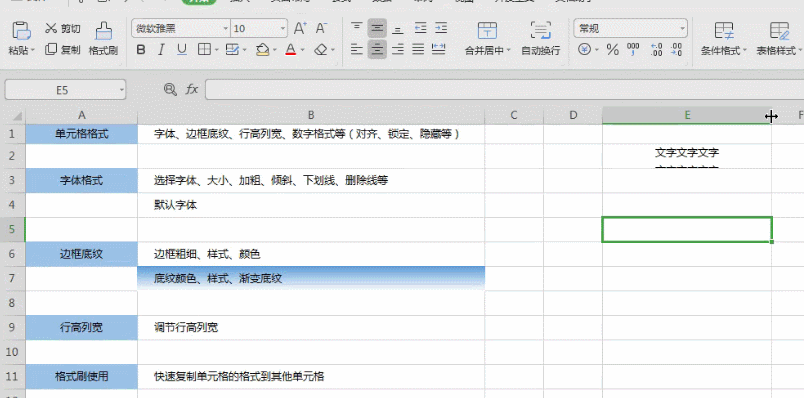Increase font size with the A+ icon
804x398 pixels.
click(x=300, y=28)
